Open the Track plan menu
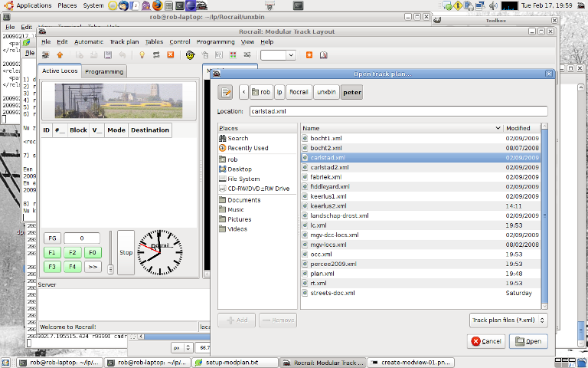Screen dimensions: 588x368 click(x=124, y=42)
